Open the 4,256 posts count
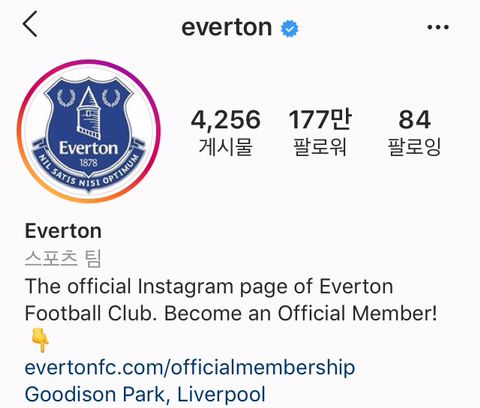The height and width of the screenshot is (408, 480). [226, 120]
